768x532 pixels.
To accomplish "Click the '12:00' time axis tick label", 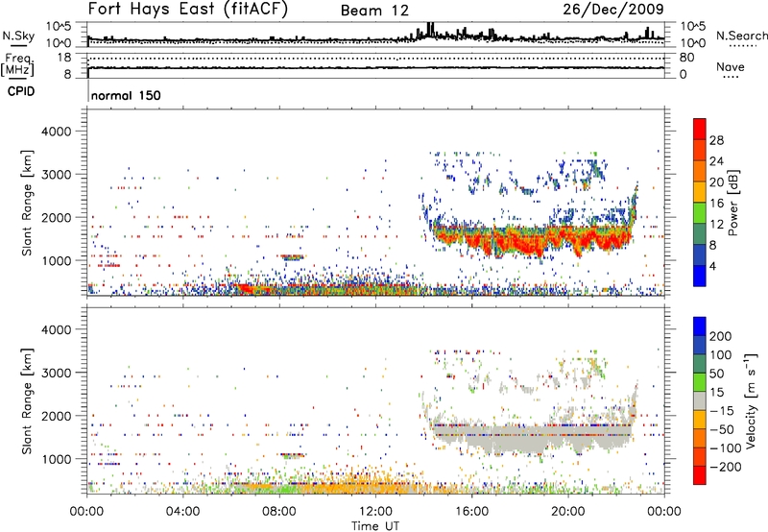I will [x=375, y=511].
